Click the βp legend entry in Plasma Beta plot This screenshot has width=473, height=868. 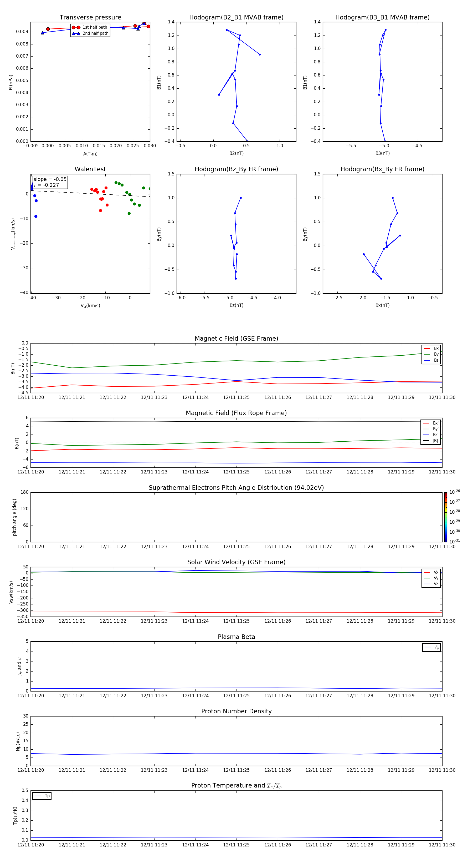pyautogui.click(x=431, y=647)
